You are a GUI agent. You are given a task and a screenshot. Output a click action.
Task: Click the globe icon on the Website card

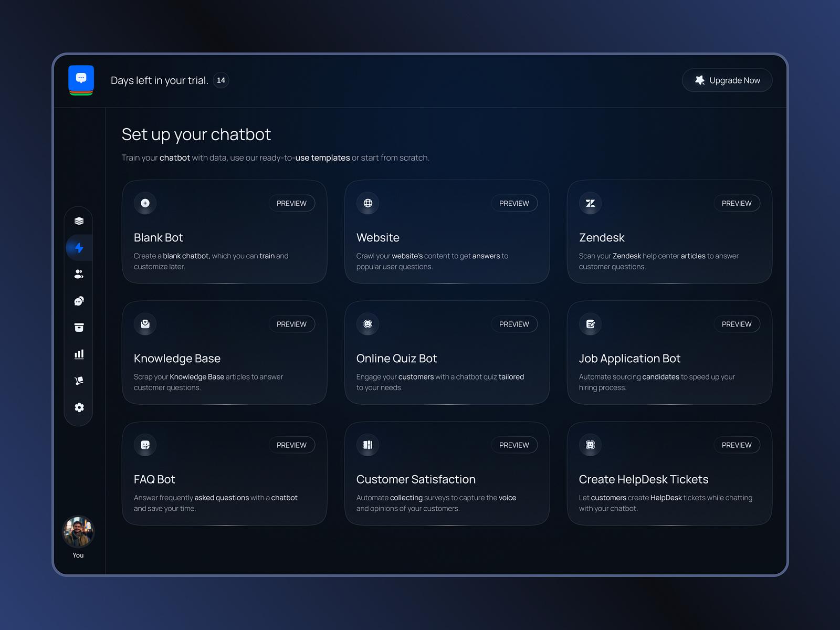pyautogui.click(x=367, y=203)
